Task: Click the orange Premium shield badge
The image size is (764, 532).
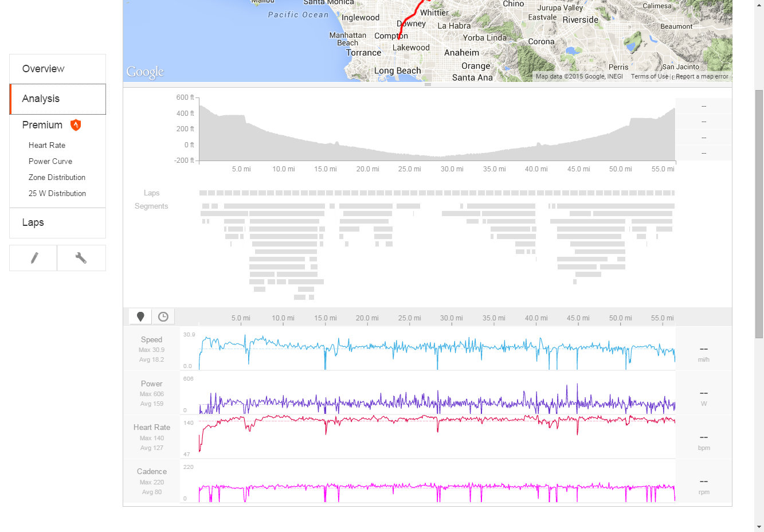Action: click(76, 125)
